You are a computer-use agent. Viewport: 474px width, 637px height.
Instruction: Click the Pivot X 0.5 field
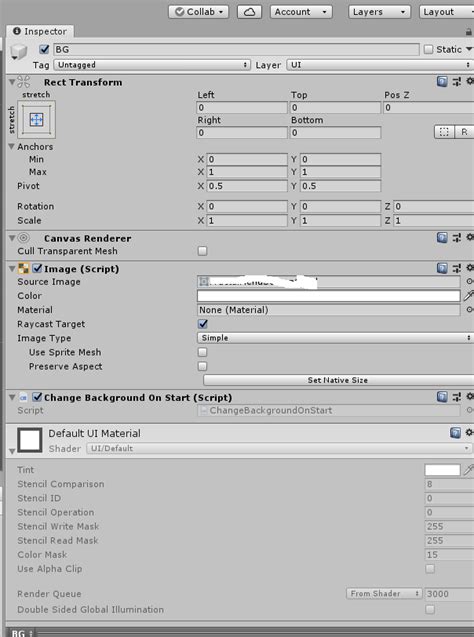pyautogui.click(x=247, y=186)
